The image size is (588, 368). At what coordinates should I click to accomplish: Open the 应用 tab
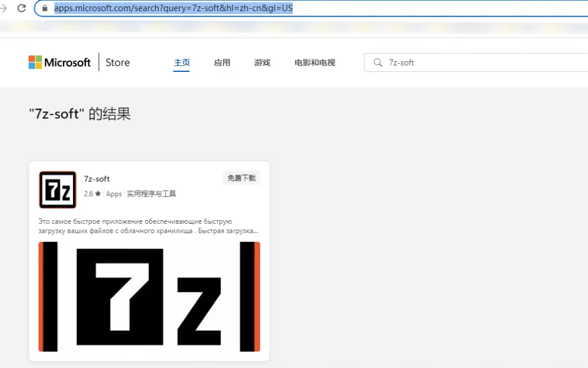coord(222,63)
